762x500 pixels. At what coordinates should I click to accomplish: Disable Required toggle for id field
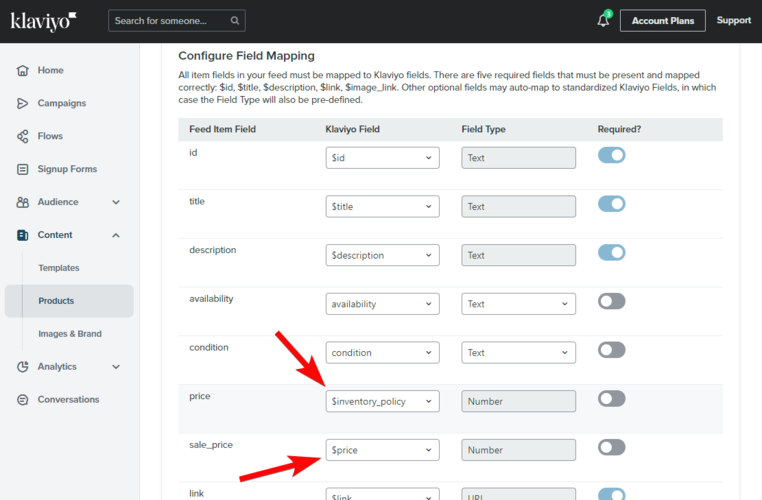611,155
